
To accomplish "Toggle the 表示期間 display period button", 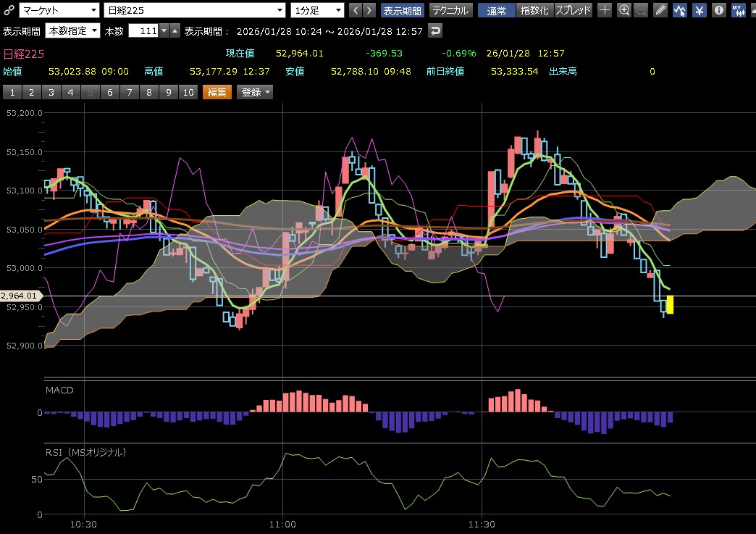I will [402, 10].
